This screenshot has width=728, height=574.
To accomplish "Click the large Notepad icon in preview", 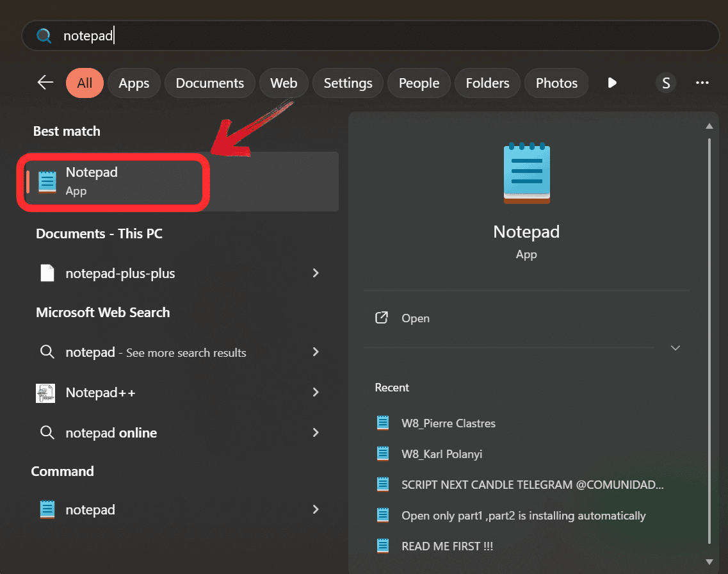I will [x=526, y=173].
